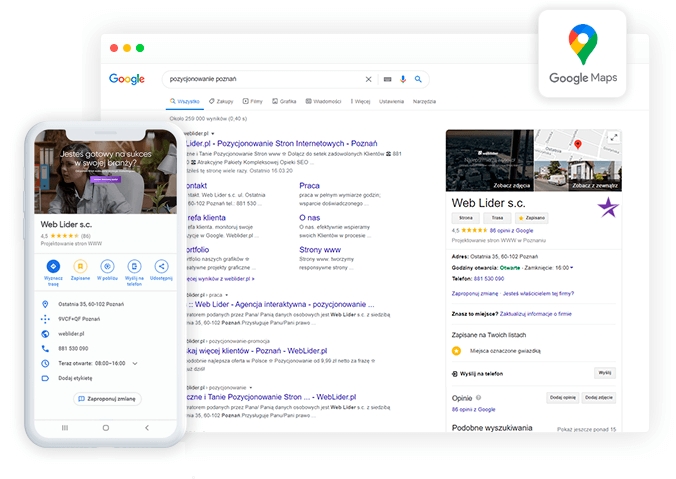Open the Web Lider - Agencja interaktywna result

coord(281,304)
